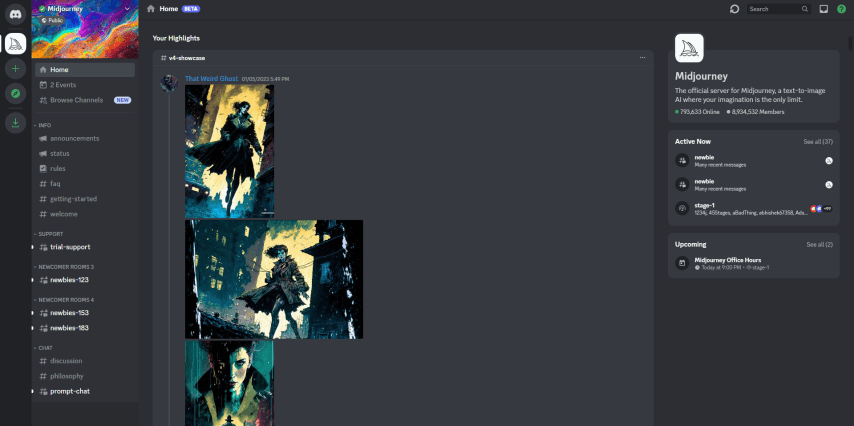Open the announcements channel

pos(74,138)
